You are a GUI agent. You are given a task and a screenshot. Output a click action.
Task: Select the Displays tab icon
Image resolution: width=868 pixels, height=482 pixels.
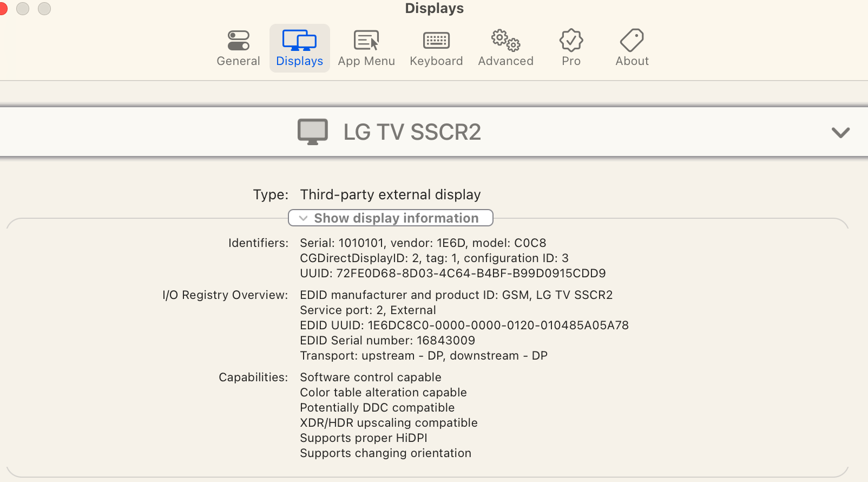click(299, 41)
